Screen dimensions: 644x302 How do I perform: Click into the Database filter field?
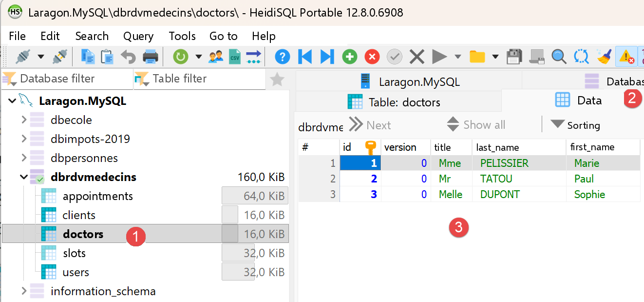[66, 79]
